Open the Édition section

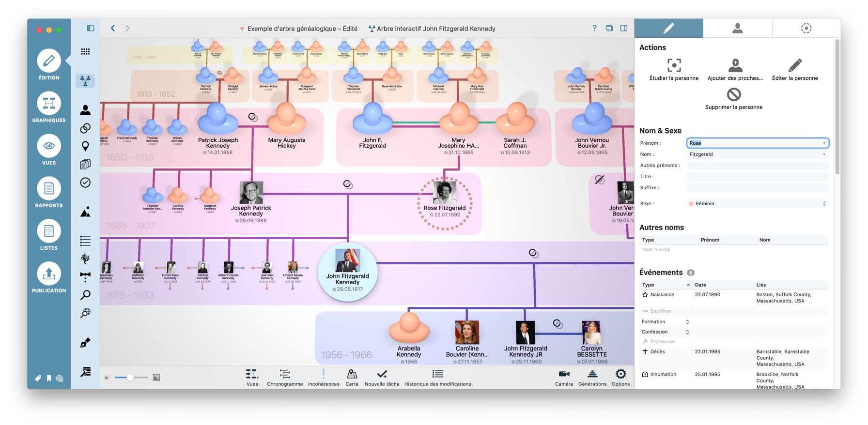[49, 65]
